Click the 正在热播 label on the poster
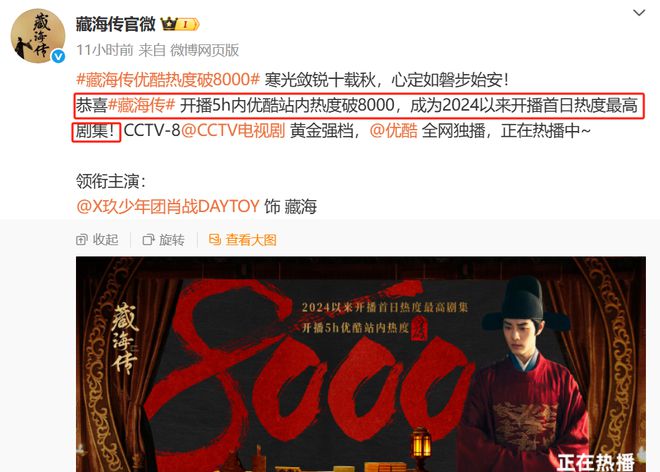The height and width of the screenshot is (472, 660). pos(596,462)
